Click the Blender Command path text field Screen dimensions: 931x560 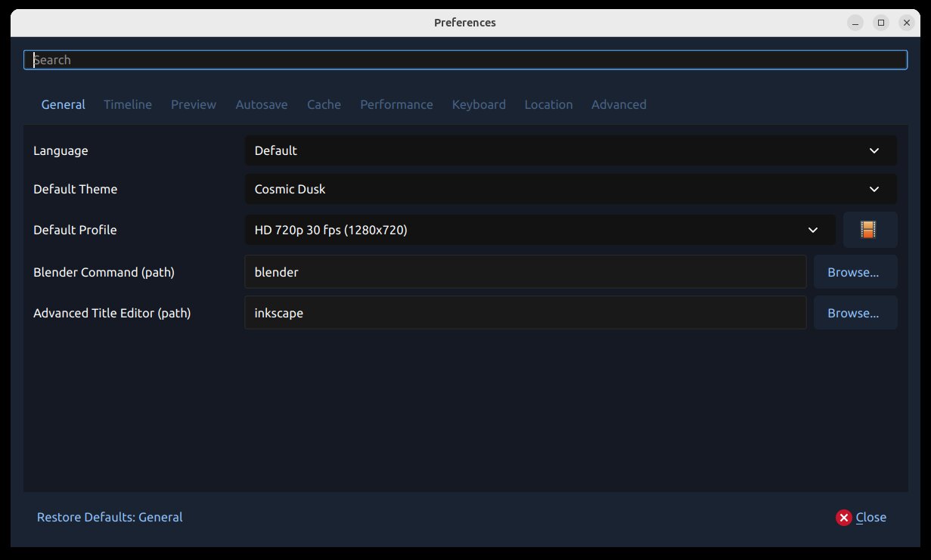525,272
